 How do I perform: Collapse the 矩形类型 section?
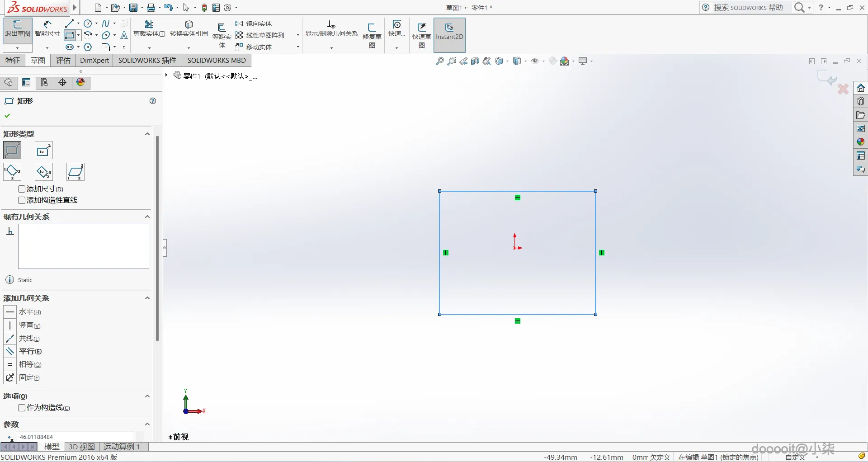[x=147, y=134]
